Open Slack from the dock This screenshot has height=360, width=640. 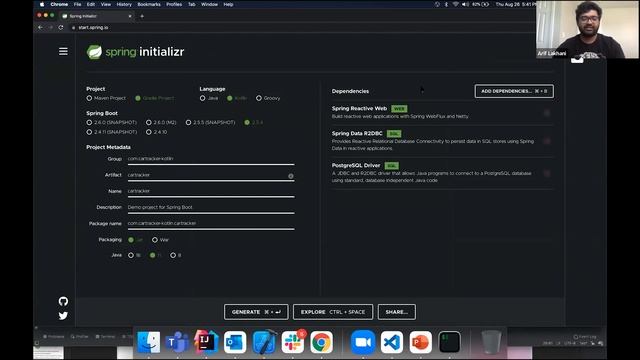pyautogui.click(x=293, y=342)
